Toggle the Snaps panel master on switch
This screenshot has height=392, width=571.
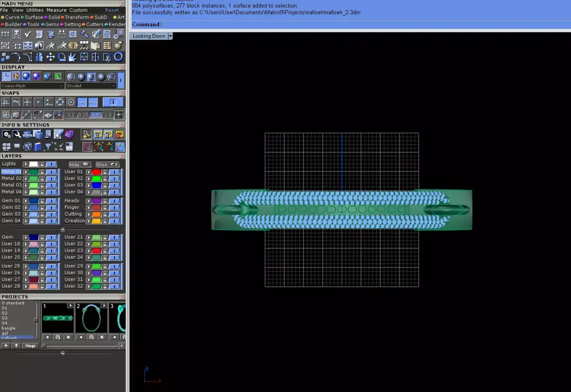click(x=113, y=102)
